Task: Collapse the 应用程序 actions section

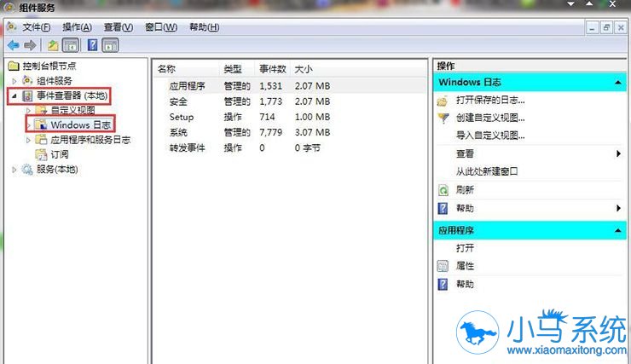Action: click(x=617, y=230)
